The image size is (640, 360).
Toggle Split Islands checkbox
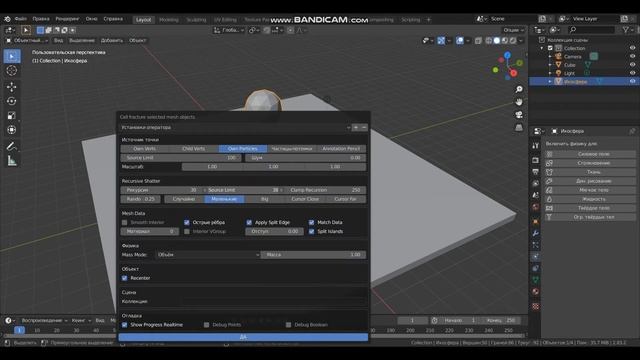(x=311, y=231)
